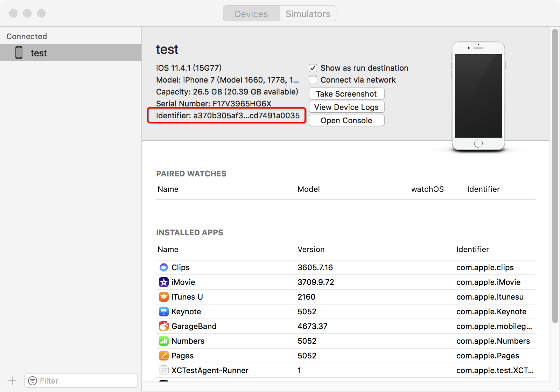560x392 pixels.
Task: Click the Identifier column header in Installed Apps
Action: [472, 250]
